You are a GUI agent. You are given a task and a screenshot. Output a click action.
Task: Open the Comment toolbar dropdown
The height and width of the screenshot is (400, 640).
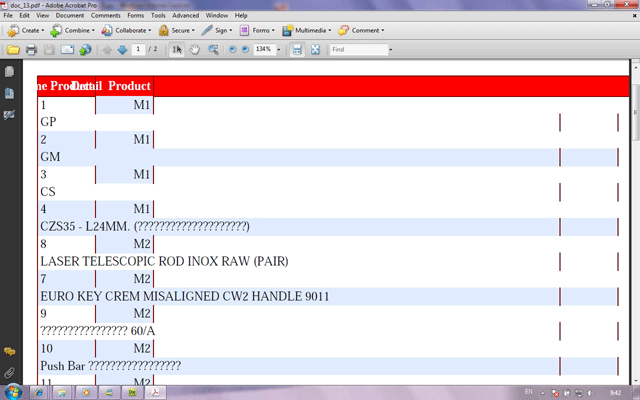361,30
